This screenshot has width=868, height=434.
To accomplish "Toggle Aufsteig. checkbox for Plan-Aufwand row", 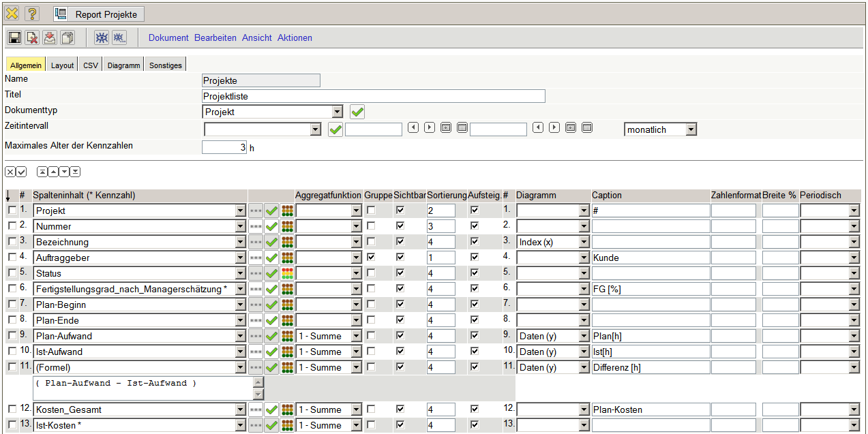I will click(475, 335).
